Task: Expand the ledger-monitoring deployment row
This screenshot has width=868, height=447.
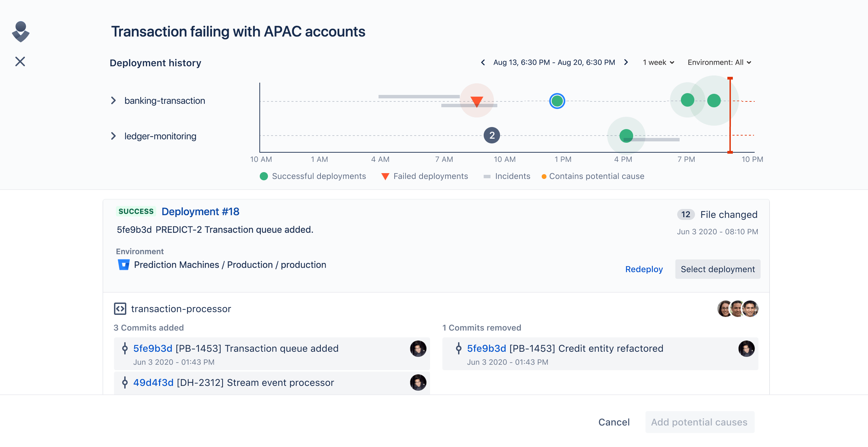Action: click(114, 135)
